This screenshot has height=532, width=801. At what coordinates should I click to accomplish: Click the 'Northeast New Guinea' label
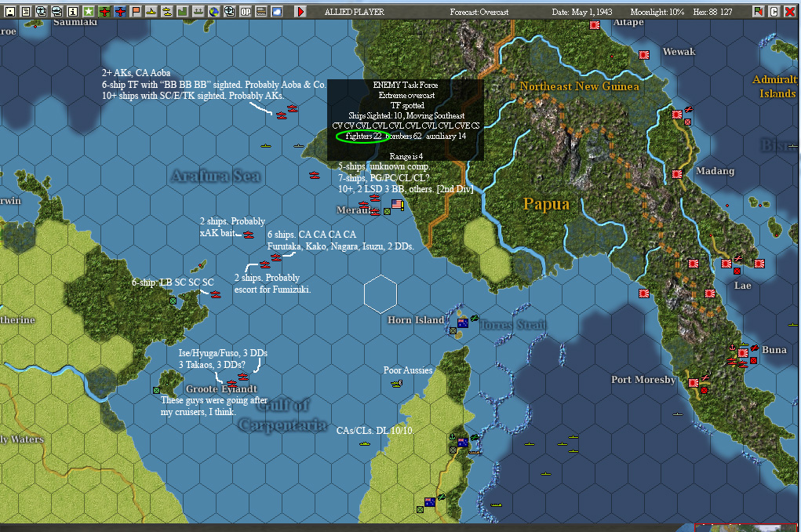point(579,86)
